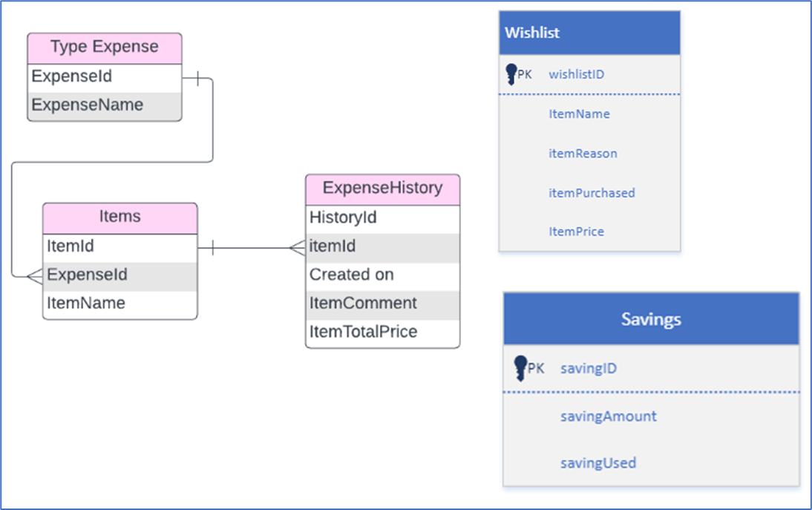Select the blue Wishlist header
Screen dimensions: 812x510
589,33
